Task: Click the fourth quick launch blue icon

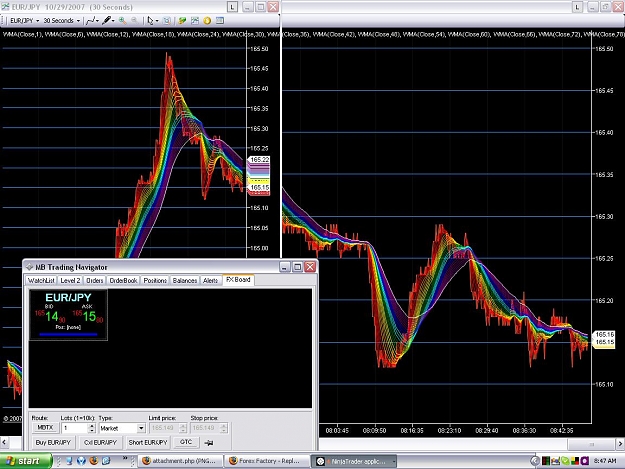Action: 106,461
